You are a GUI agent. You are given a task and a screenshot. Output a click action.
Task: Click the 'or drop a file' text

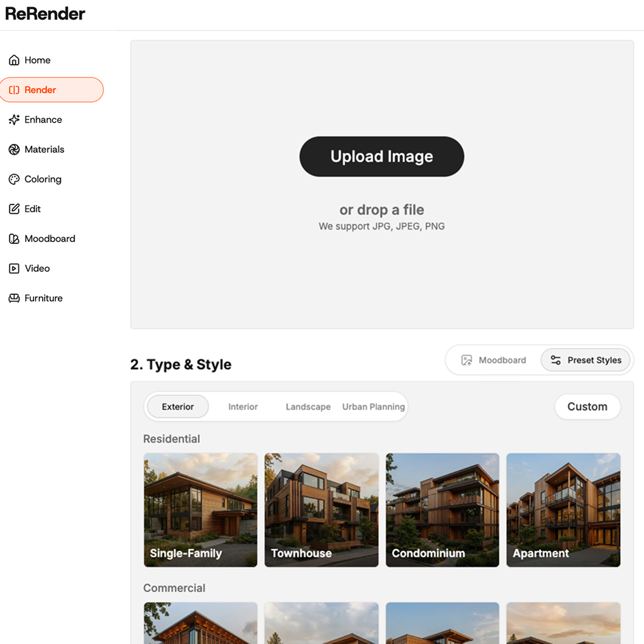[382, 210]
